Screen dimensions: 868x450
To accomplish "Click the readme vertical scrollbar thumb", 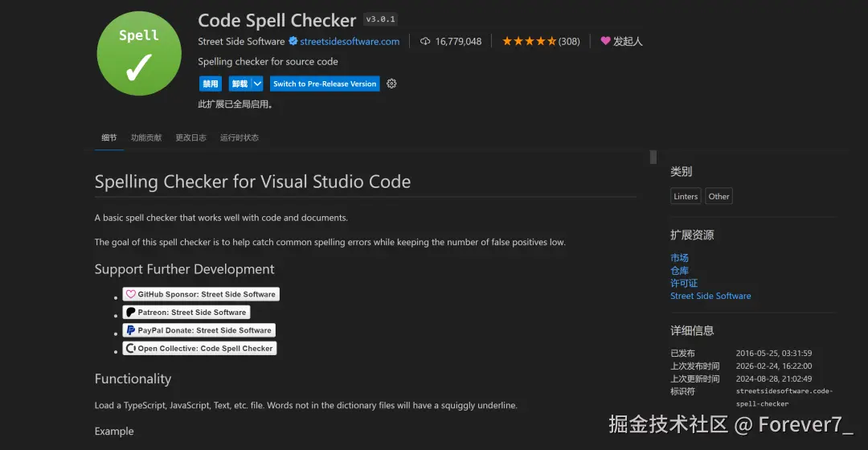I will click(653, 157).
